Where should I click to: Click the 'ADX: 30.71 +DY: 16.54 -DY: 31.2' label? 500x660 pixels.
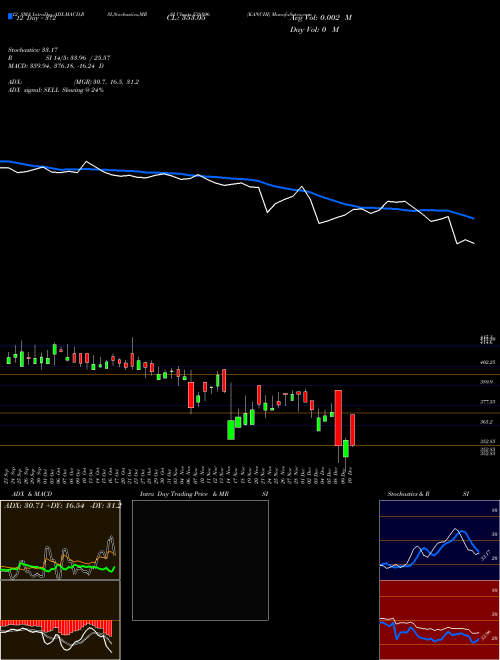click(62, 505)
